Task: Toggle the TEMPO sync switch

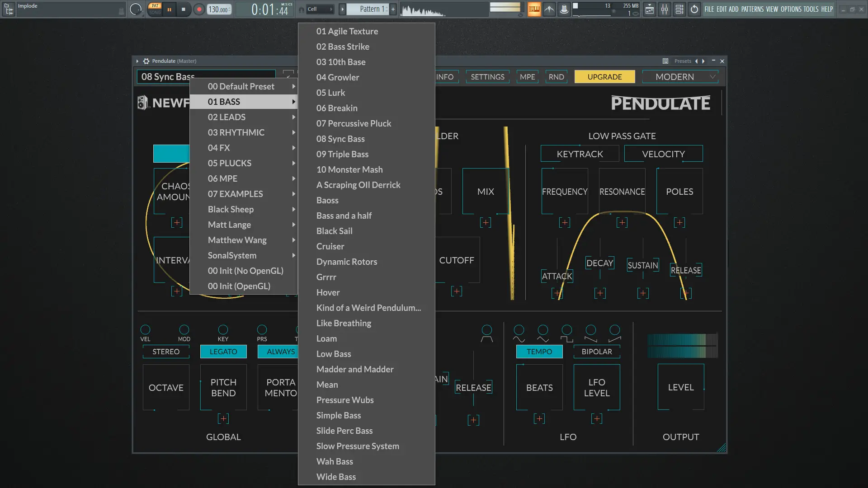Action: click(539, 352)
